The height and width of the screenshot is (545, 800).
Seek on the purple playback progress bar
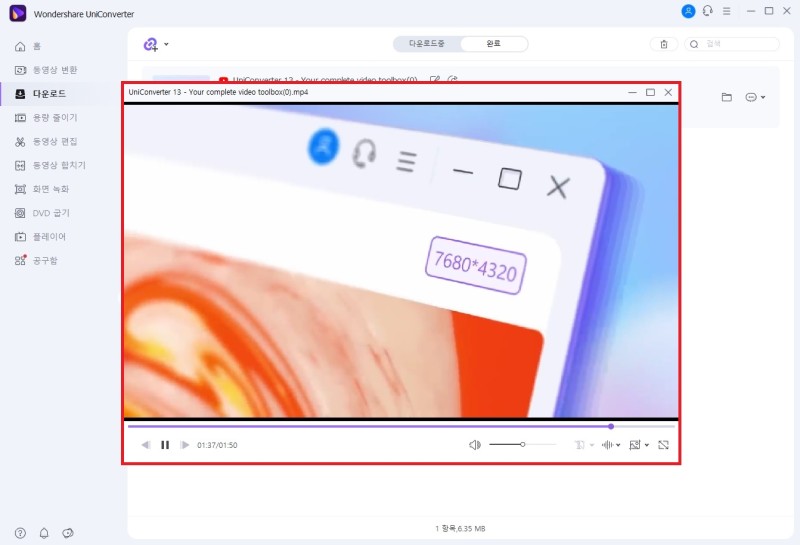(401, 426)
